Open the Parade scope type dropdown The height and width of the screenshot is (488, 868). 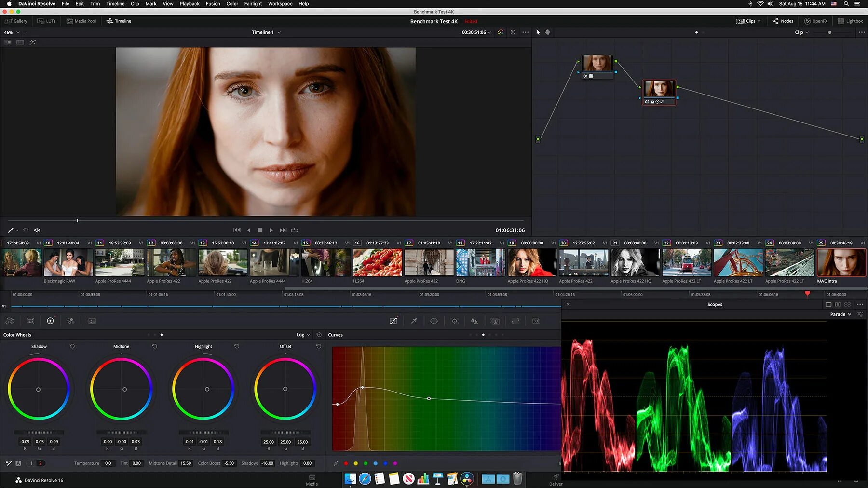pyautogui.click(x=841, y=314)
